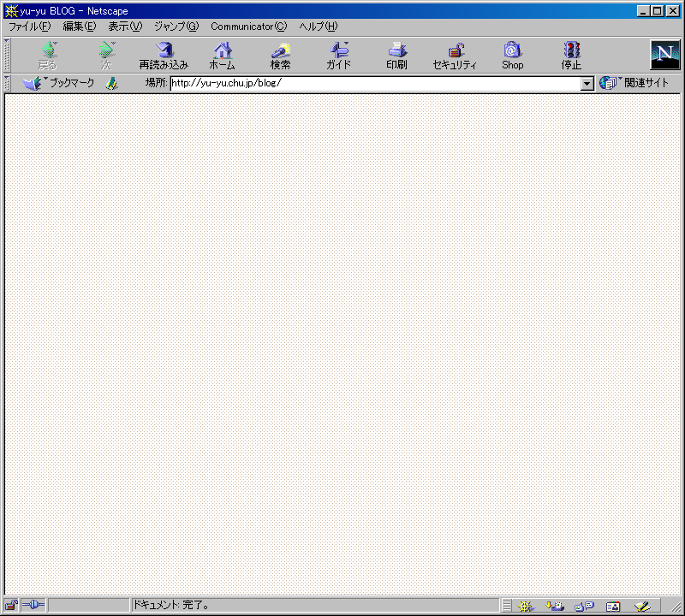Open the location URL dropdown arrow
The width and height of the screenshot is (685, 616).
pyautogui.click(x=587, y=83)
